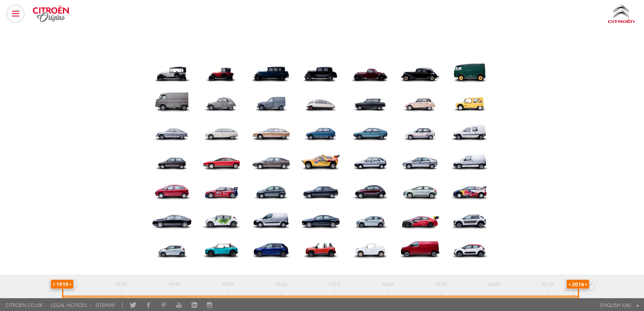Open the LinkedIn social link
The width and height of the screenshot is (644, 311).
pyautogui.click(x=194, y=305)
